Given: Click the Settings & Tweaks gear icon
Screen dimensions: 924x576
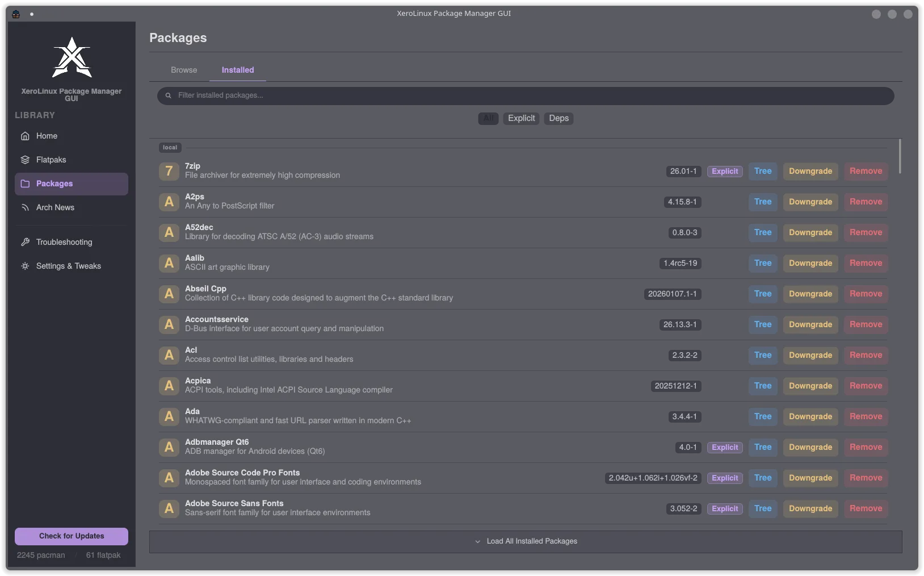Looking at the screenshot, I should click(x=25, y=266).
